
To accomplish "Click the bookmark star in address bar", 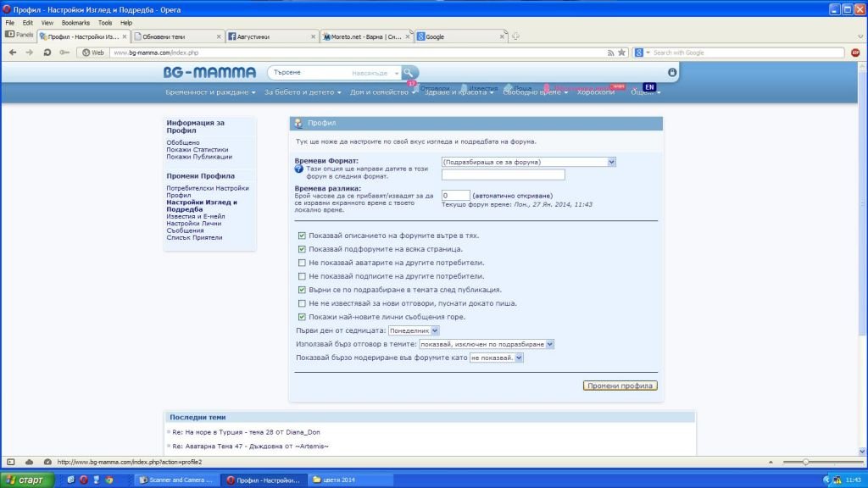I will pos(621,53).
